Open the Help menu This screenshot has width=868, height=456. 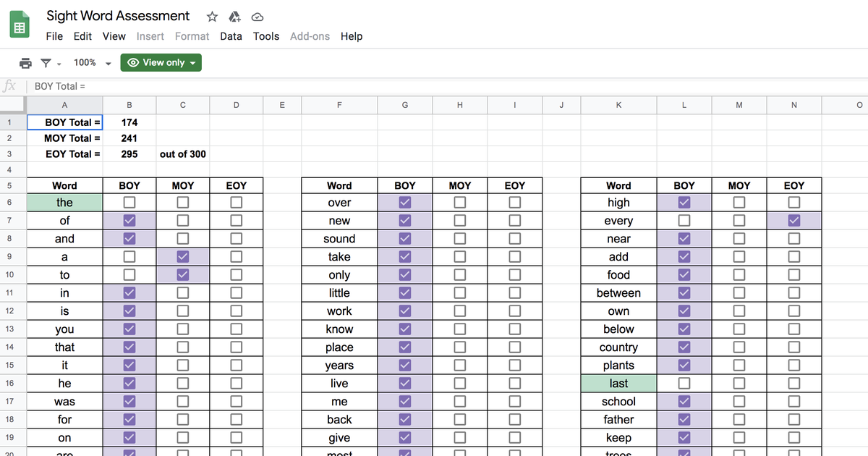tap(352, 36)
